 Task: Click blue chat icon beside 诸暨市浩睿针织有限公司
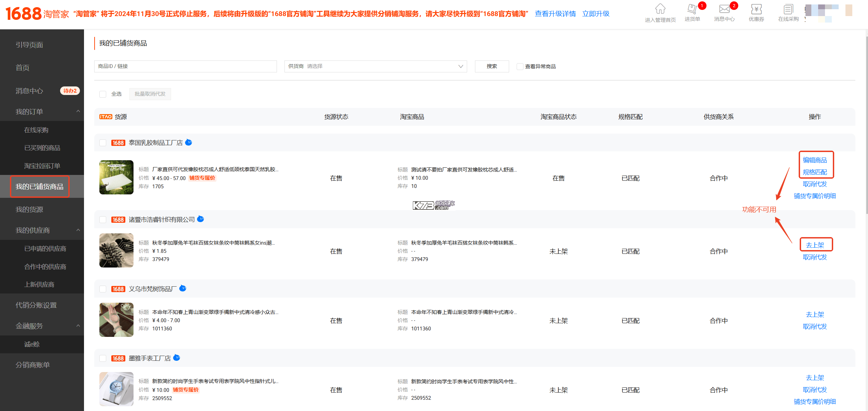coord(200,219)
